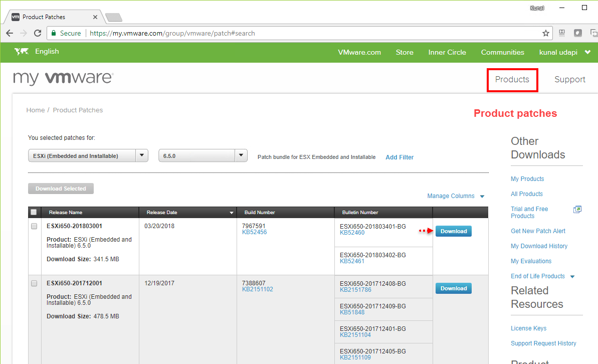598x364 pixels.
Task: Switch to the Products tab
Action: pos(512,79)
